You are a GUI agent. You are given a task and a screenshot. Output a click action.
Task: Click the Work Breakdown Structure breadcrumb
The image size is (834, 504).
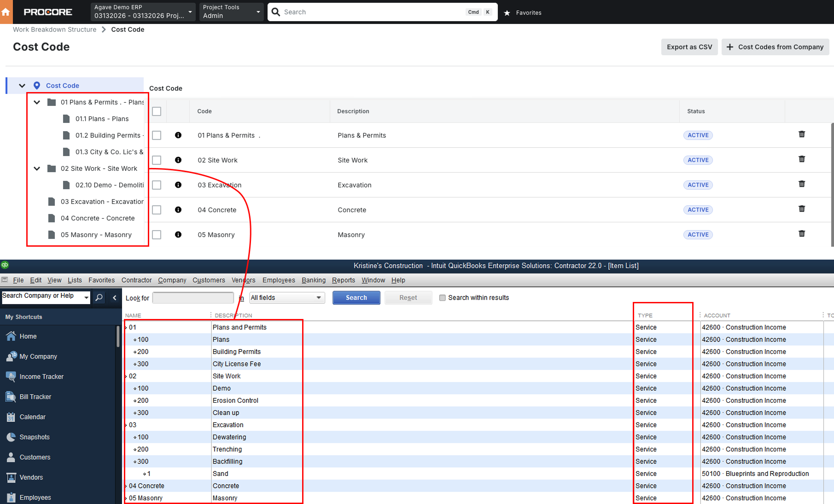[55, 29]
